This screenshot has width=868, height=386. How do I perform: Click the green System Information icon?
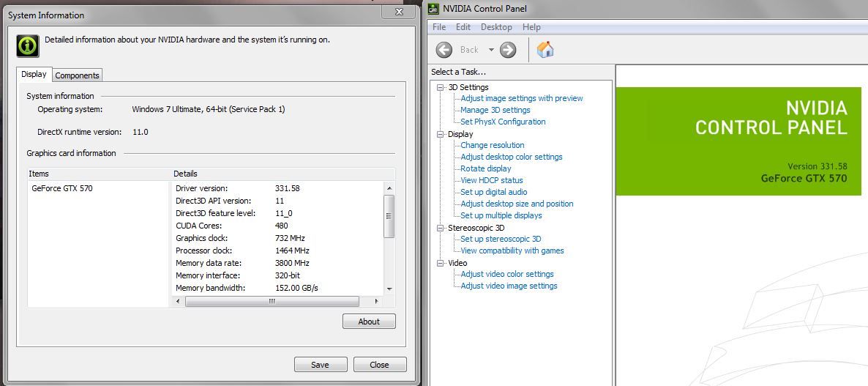28,45
